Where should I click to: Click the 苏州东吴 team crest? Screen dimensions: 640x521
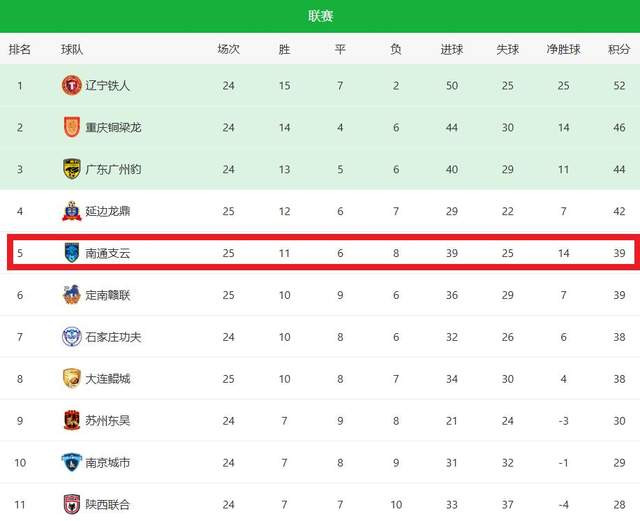[71, 421]
